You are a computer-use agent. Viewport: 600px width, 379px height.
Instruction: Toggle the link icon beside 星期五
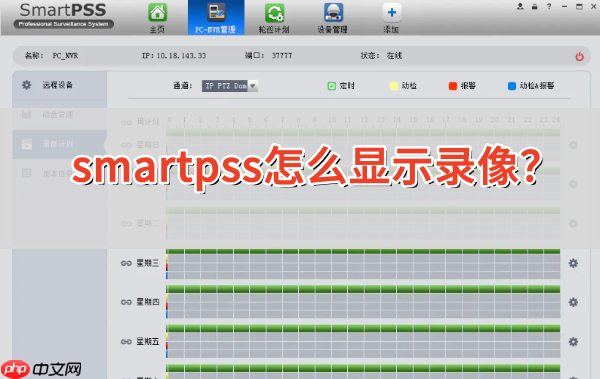tap(126, 342)
